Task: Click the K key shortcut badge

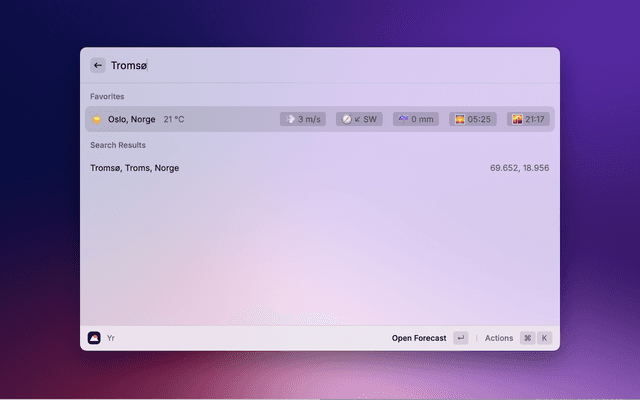Action: click(x=545, y=338)
